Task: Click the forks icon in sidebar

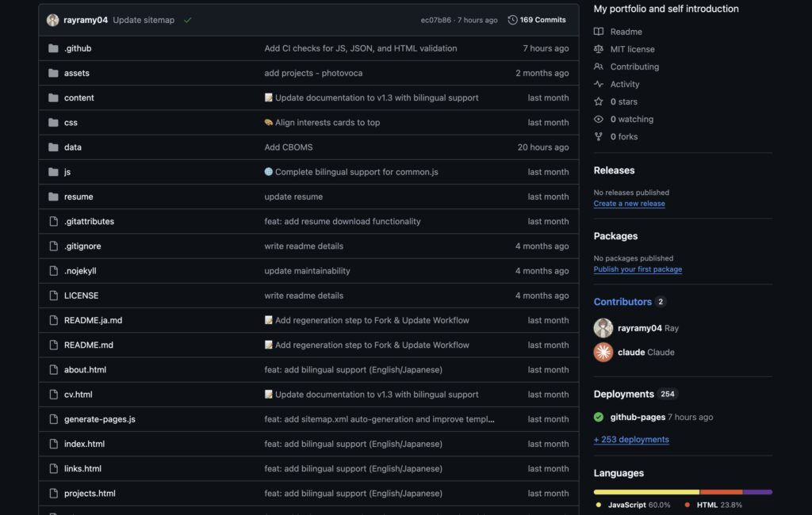Action: coord(599,136)
